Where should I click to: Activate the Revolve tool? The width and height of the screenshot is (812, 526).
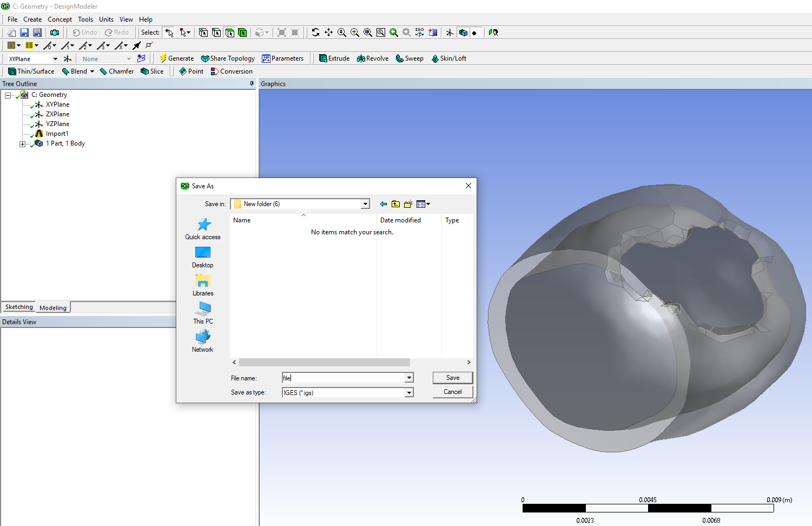pyautogui.click(x=372, y=58)
